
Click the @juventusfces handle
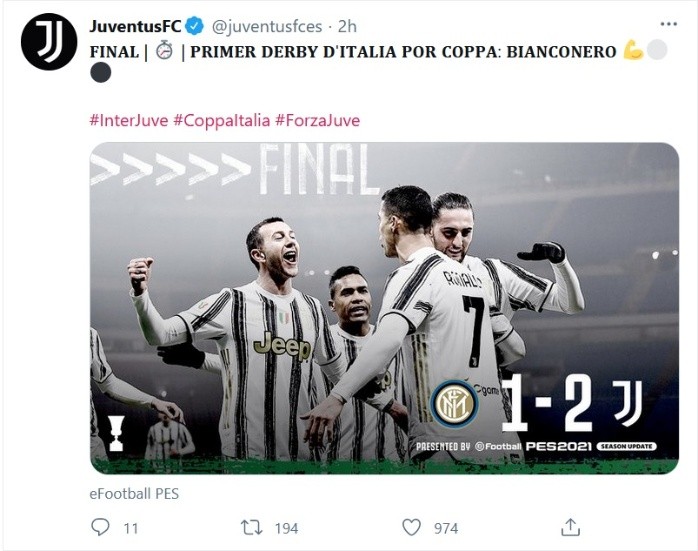pos(266,26)
